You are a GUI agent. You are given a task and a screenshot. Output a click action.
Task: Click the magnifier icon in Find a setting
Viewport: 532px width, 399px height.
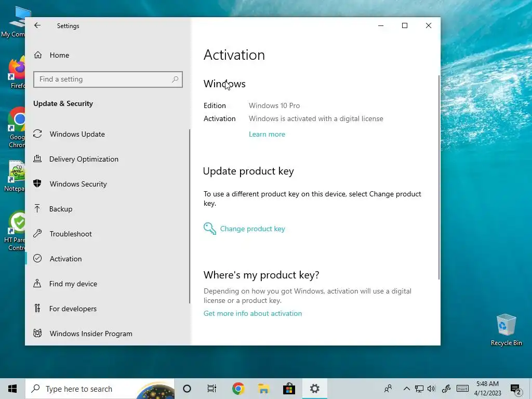click(x=175, y=79)
